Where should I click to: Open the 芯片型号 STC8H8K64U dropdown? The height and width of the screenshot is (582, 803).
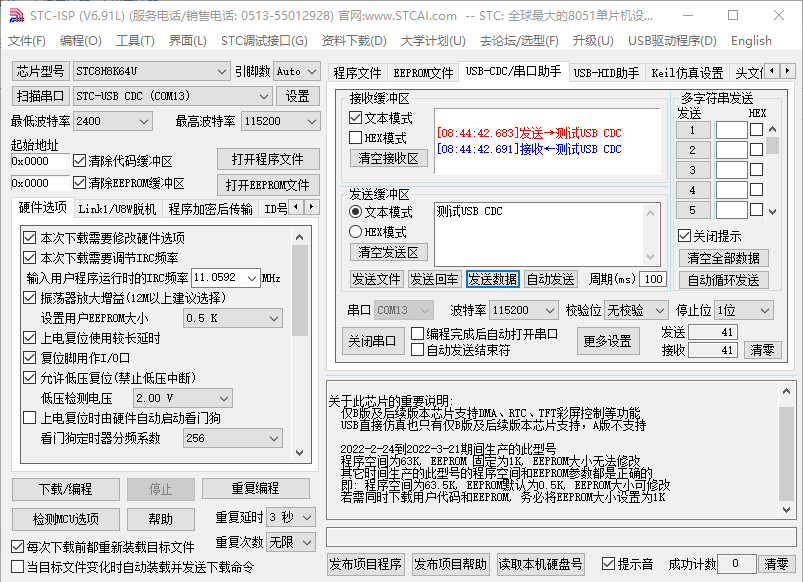[x=151, y=71]
